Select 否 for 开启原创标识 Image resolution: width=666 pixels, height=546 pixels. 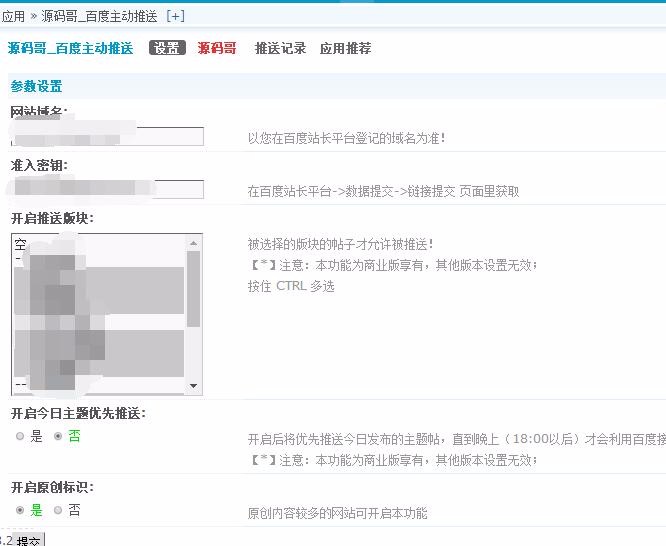58,510
